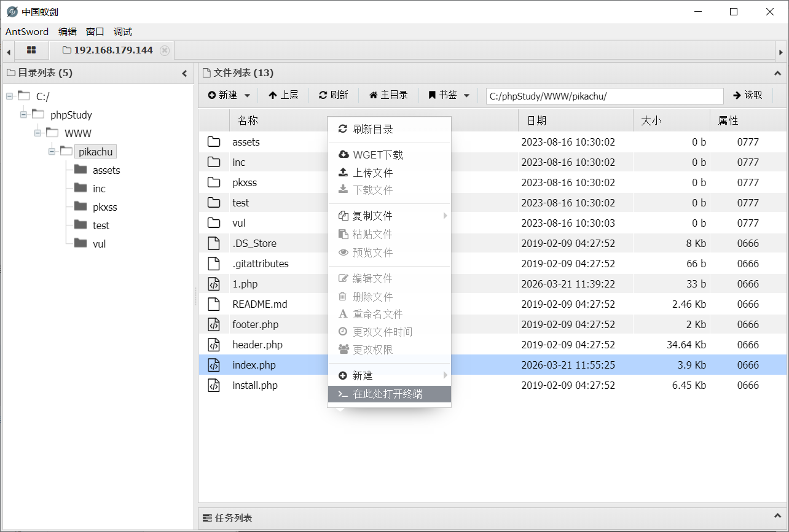789x532 pixels.
Task: Click the 读取 button
Action: click(748, 95)
